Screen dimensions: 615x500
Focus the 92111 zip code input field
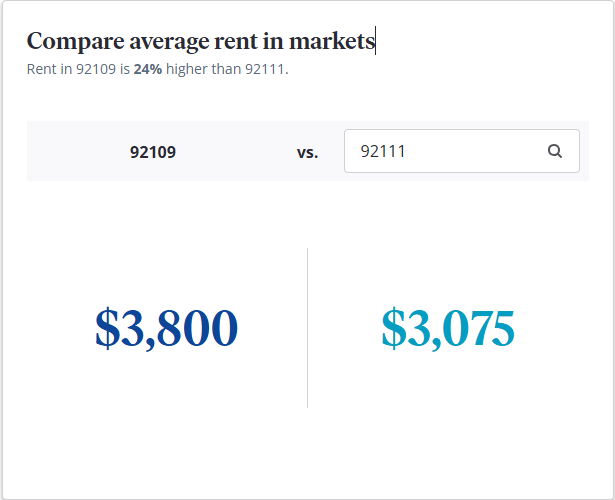pos(440,152)
